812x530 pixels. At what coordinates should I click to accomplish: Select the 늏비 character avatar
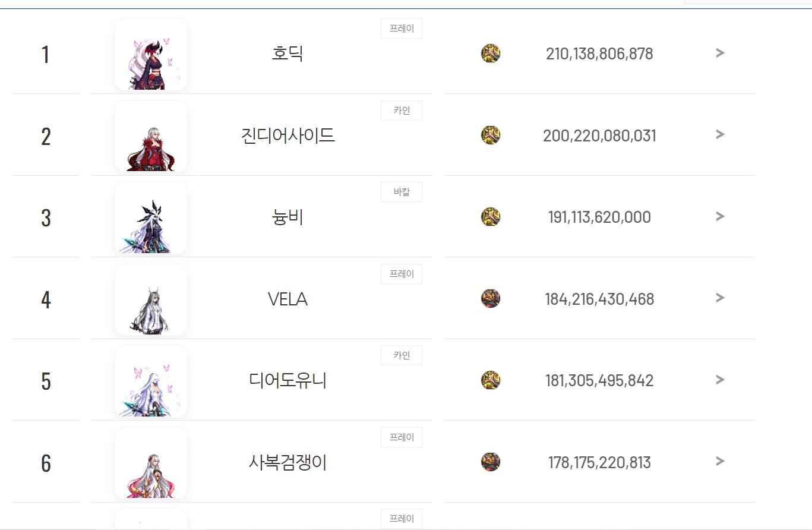[x=151, y=218]
